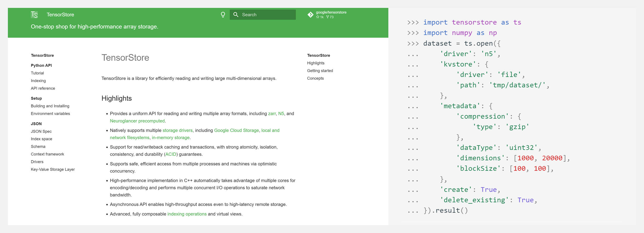Click TensorStore in left sidebar
644x233 pixels.
[x=42, y=55]
